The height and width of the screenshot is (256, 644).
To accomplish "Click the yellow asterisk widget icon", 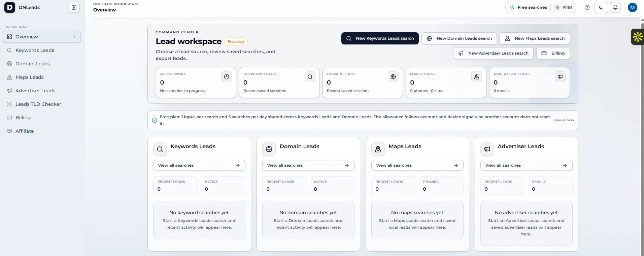I will (x=638, y=37).
